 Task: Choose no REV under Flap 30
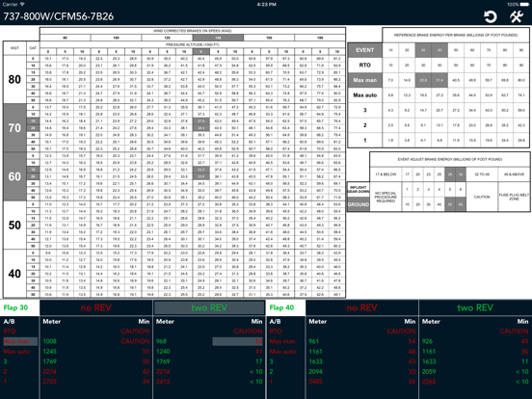pyautogui.click(x=96, y=307)
